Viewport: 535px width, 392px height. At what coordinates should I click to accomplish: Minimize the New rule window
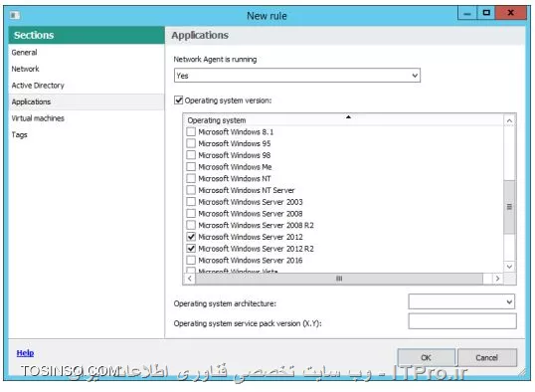pyautogui.click(x=467, y=13)
